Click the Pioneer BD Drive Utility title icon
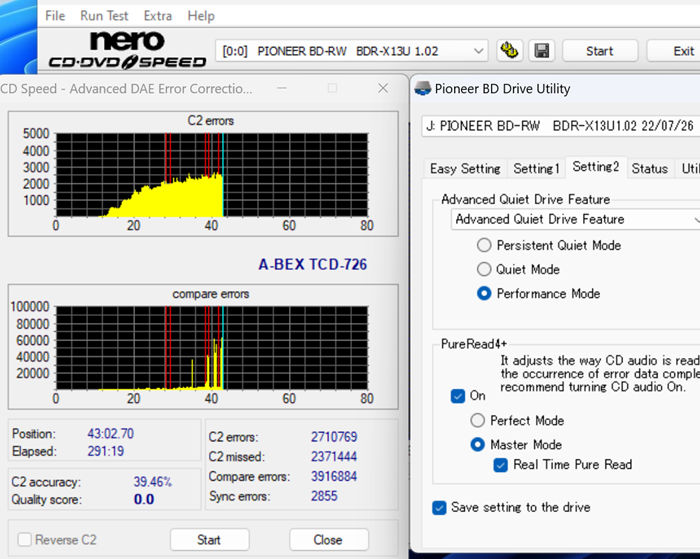 tap(422, 88)
